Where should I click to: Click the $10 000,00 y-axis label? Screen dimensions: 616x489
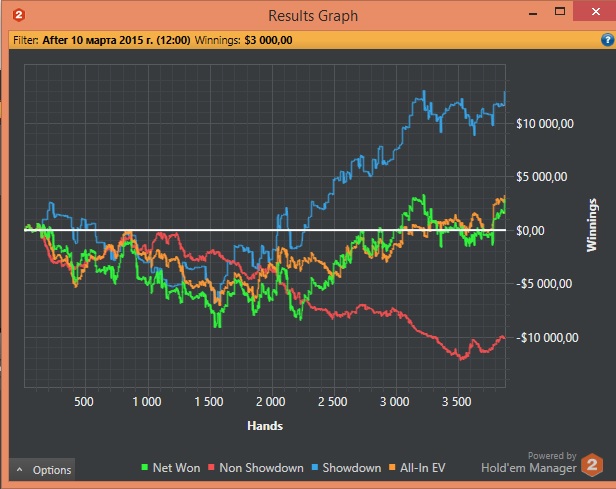tap(543, 123)
